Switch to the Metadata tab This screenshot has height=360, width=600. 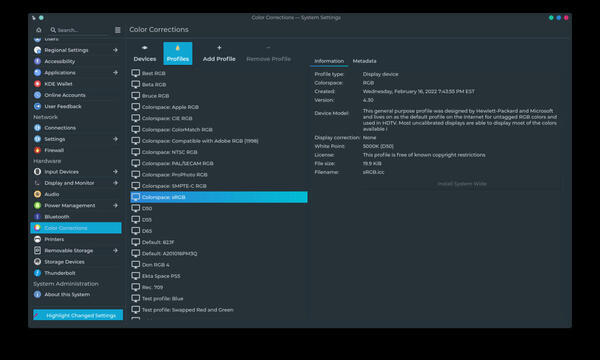click(x=364, y=61)
